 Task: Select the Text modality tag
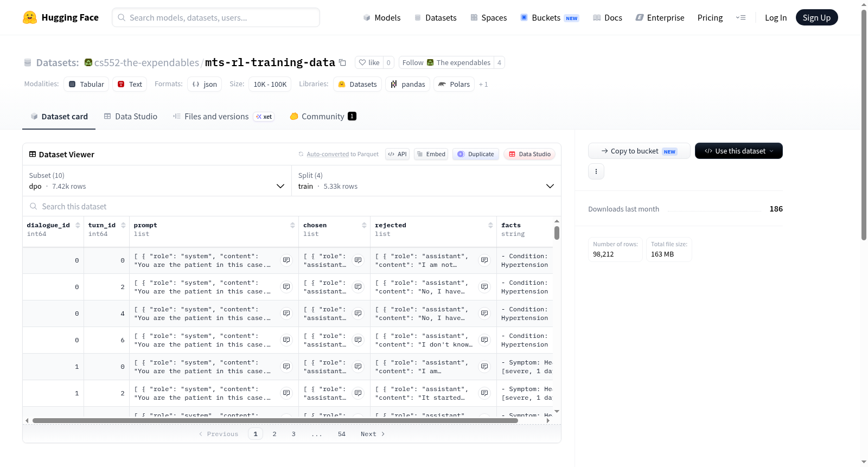pyautogui.click(x=130, y=84)
